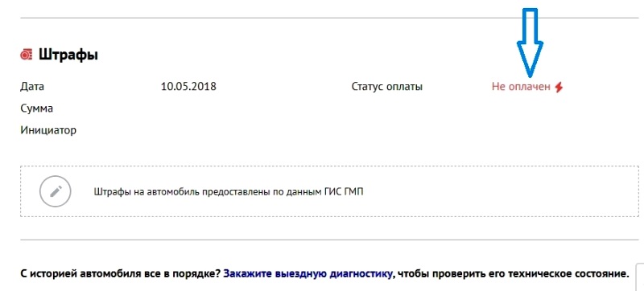Screen dimensions: 644x291
Task: Click the red lightning bolt icon
Action: click(x=558, y=88)
